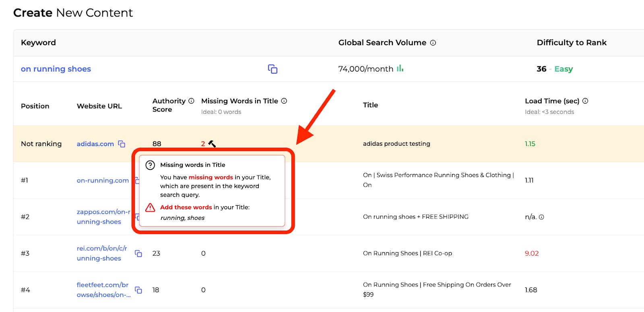The width and height of the screenshot is (644, 312).
Task: Click adidas authority score 88
Action: 157,144
